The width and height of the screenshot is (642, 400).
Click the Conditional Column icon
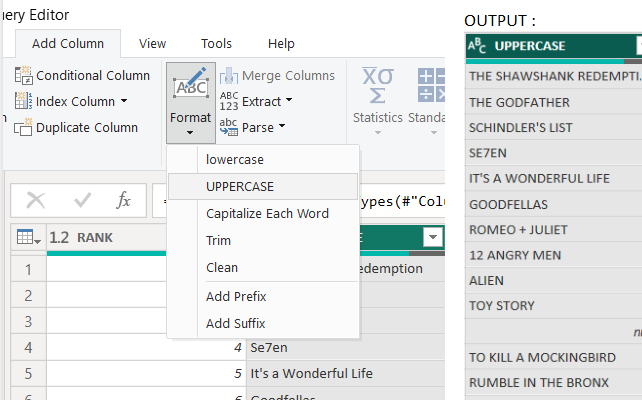coord(24,76)
